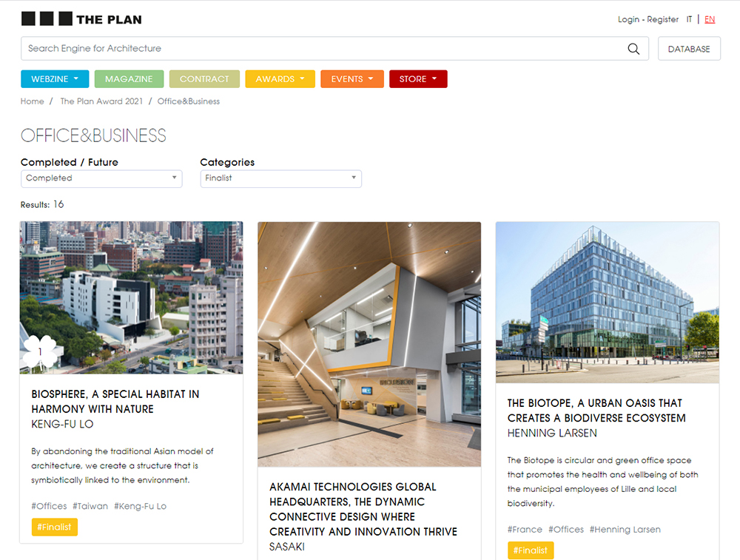Open the Categories Finalist select box
The image size is (740, 560).
280,178
